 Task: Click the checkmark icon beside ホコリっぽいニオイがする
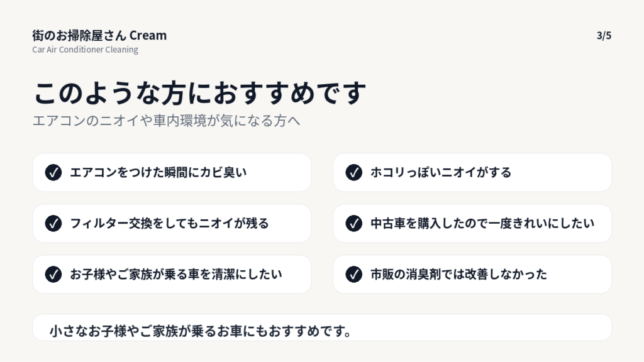point(354,172)
